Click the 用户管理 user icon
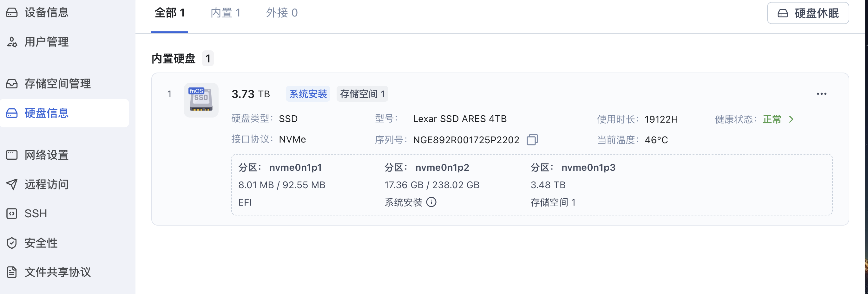Screen dimensions: 868x294 pyautogui.click(x=12, y=42)
